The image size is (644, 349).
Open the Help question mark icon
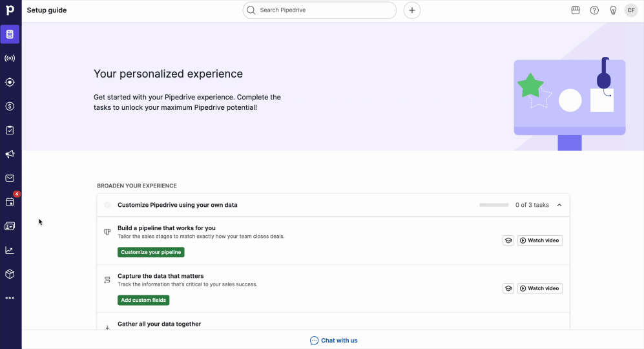pyautogui.click(x=594, y=10)
